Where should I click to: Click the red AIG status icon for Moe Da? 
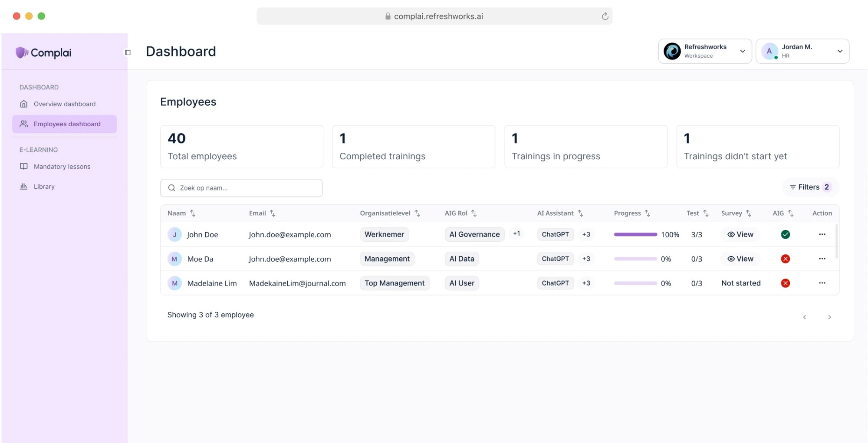coord(785,259)
